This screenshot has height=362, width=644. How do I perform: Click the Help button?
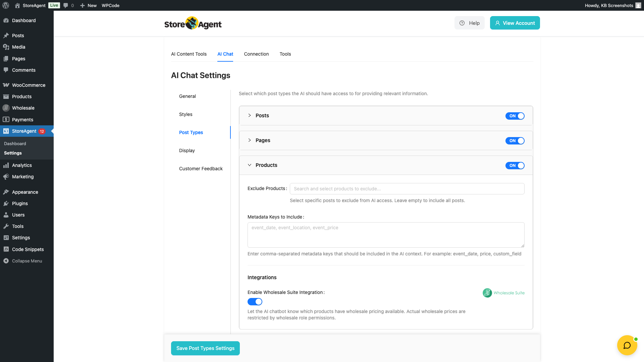470,23
